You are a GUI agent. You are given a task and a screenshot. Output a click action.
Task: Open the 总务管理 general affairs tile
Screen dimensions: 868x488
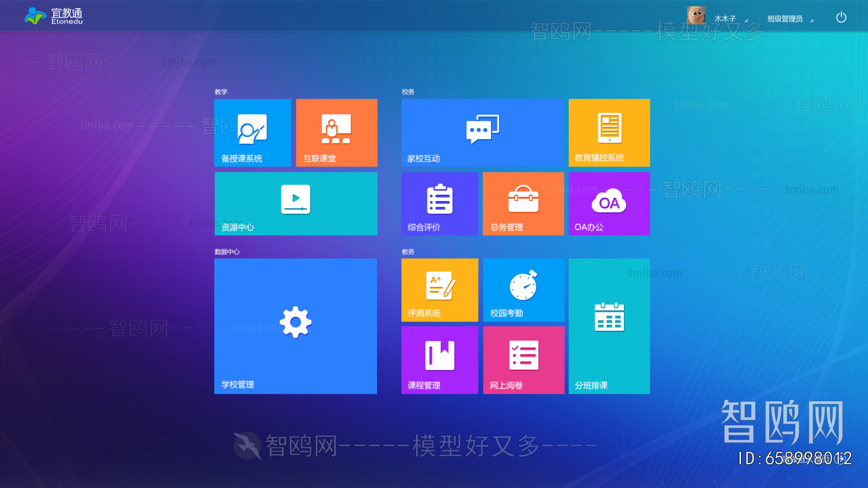(x=523, y=203)
